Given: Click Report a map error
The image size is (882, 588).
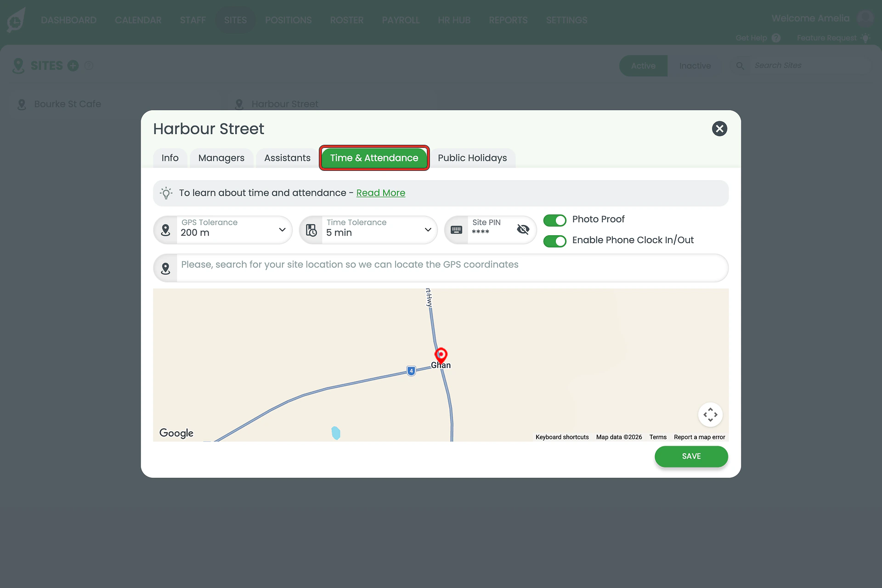Looking at the screenshot, I should [699, 437].
